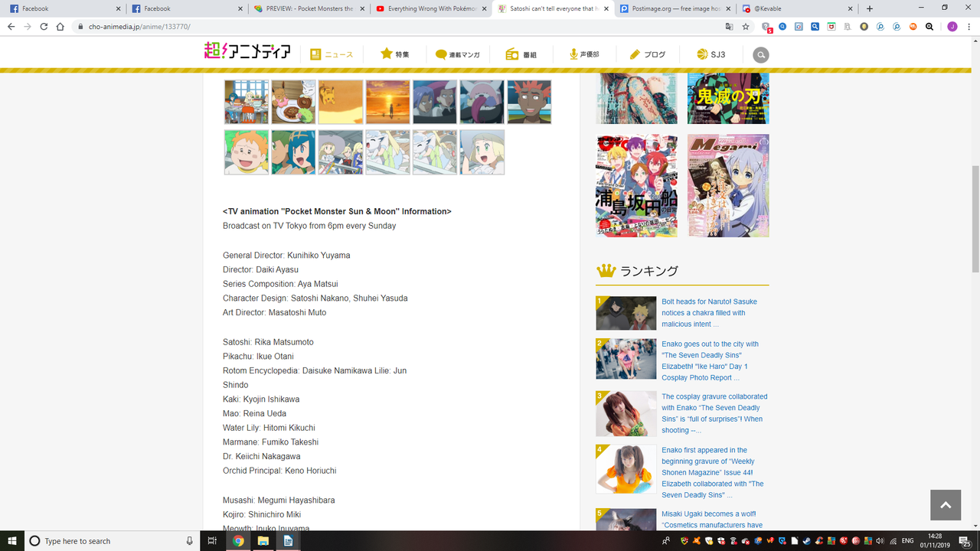Close the Satoshi can't tell everyone tab
Viewport: 980px width, 551px height.
(x=607, y=8)
